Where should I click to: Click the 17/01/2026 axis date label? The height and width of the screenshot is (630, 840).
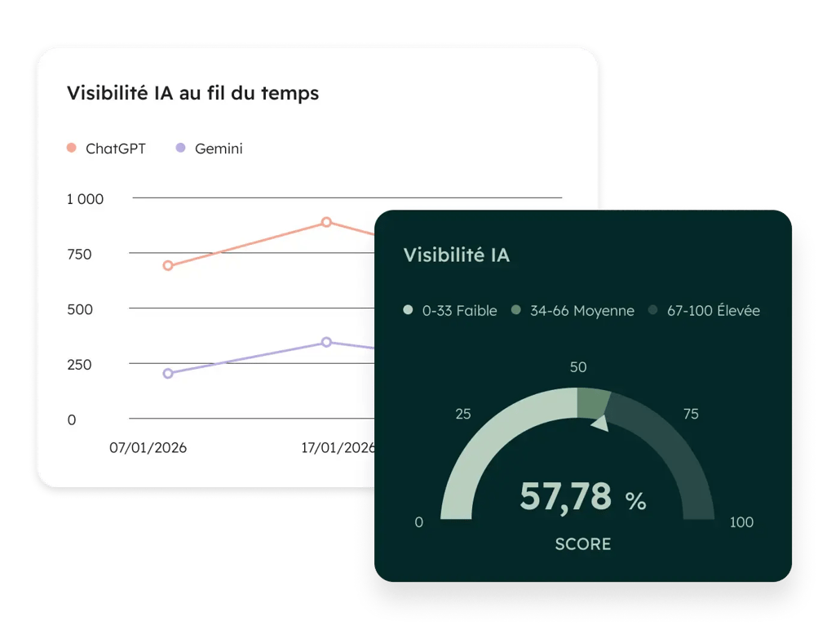(338, 448)
